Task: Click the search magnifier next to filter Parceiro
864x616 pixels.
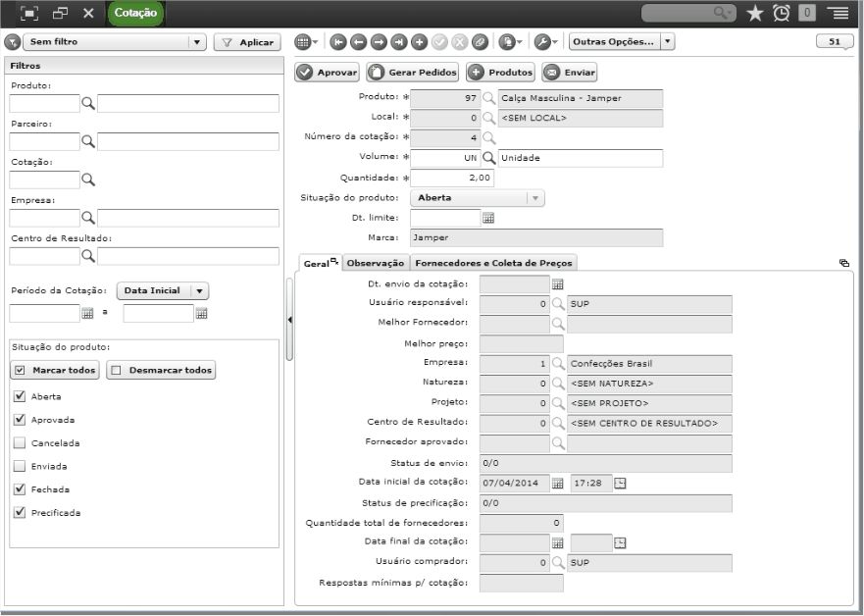Action: (x=88, y=141)
